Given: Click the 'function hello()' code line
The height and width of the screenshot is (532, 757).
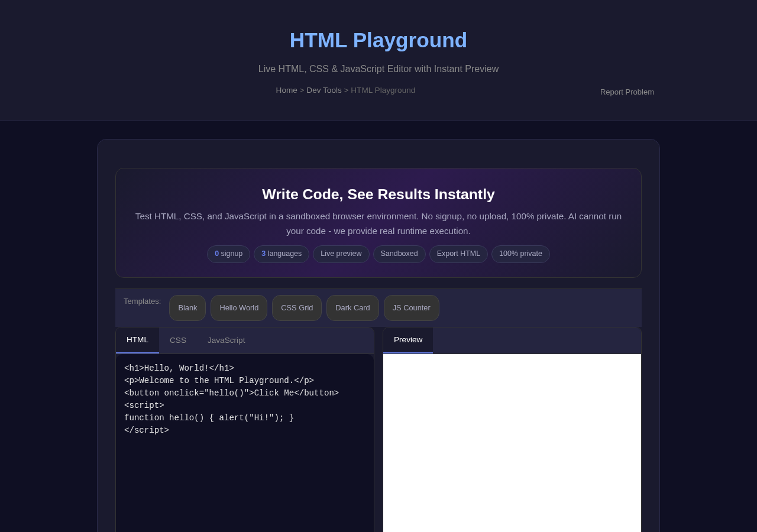Looking at the screenshot, I should 209,418.
